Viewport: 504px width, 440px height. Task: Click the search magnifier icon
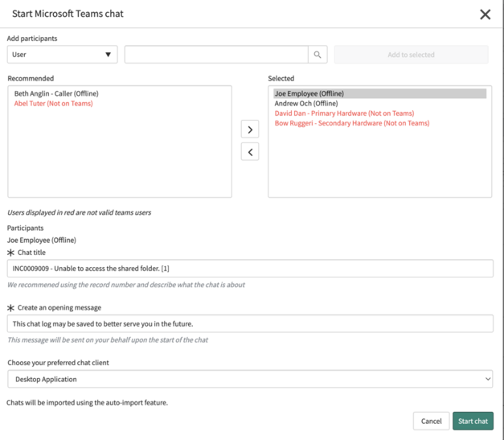click(318, 55)
